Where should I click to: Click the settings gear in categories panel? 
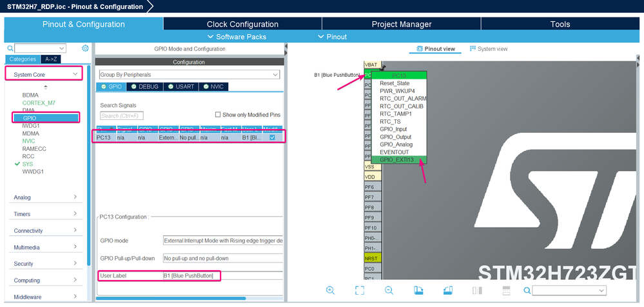click(x=85, y=48)
